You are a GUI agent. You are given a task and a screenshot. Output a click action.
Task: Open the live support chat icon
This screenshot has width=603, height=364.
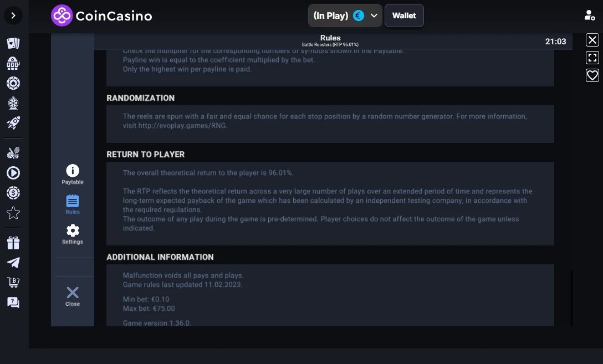click(x=13, y=303)
